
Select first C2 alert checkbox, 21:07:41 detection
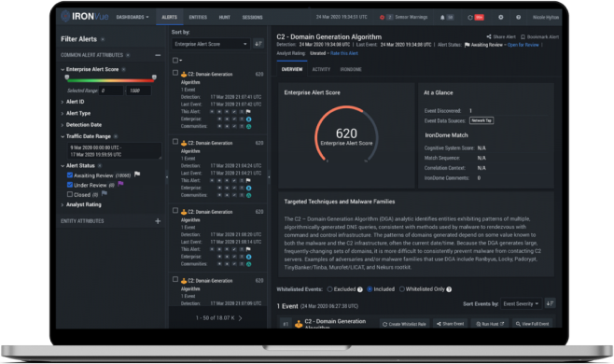175,73
